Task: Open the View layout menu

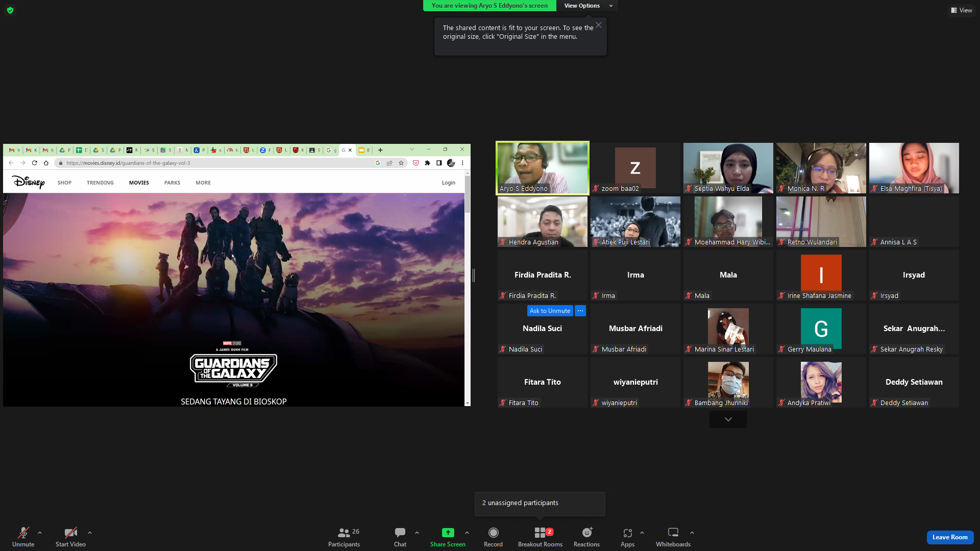Action: click(x=961, y=10)
